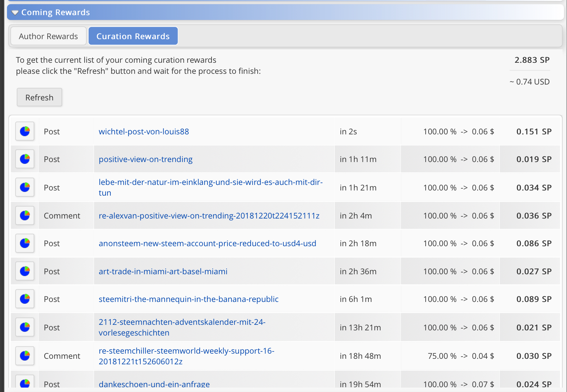Screen dimensions: 567x392
Task: Open pie chart icon for lebe-mit-der-natur row
Action: [x=25, y=187]
